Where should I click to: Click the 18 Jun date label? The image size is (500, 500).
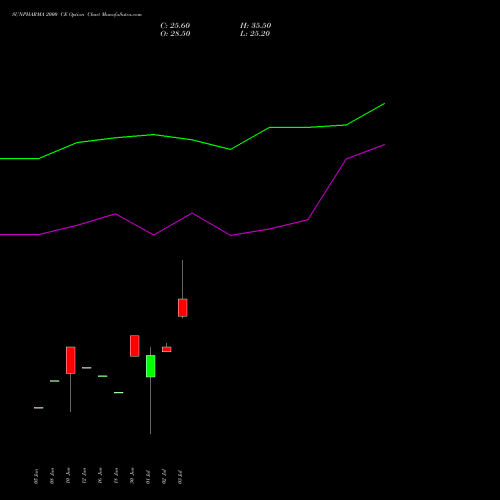point(116,476)
